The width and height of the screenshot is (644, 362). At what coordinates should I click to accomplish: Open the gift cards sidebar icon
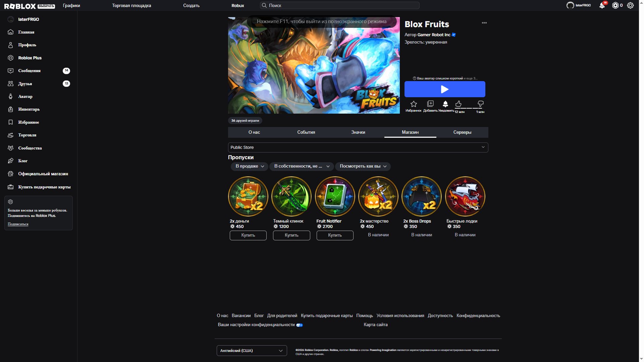[x=11, y=187]
